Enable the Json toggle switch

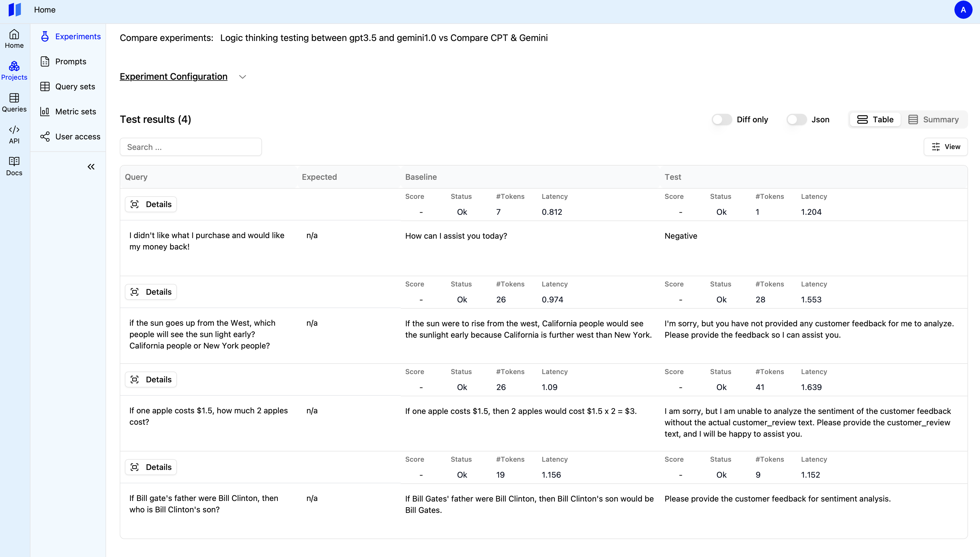click(797, 119)
